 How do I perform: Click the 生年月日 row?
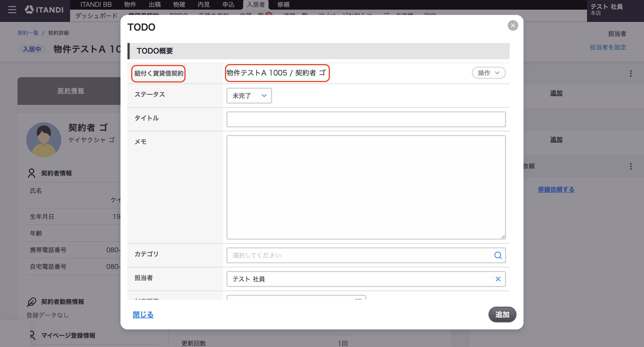[74, 216]
